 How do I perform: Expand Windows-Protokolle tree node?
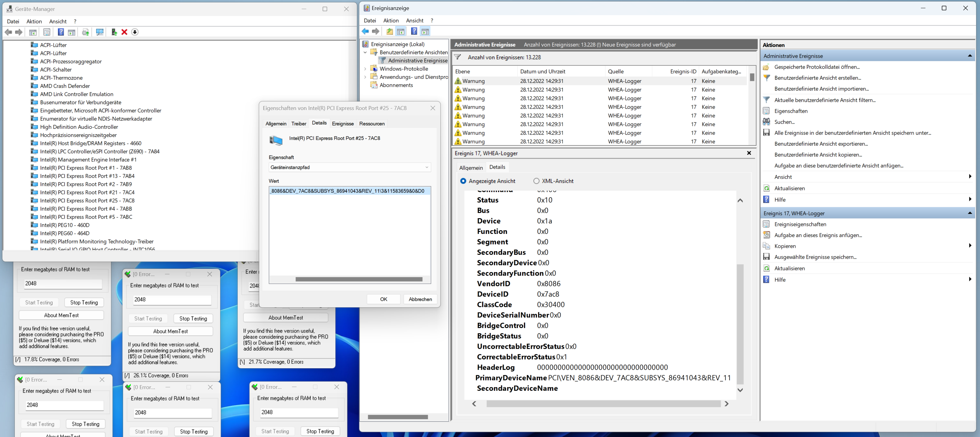365,69
